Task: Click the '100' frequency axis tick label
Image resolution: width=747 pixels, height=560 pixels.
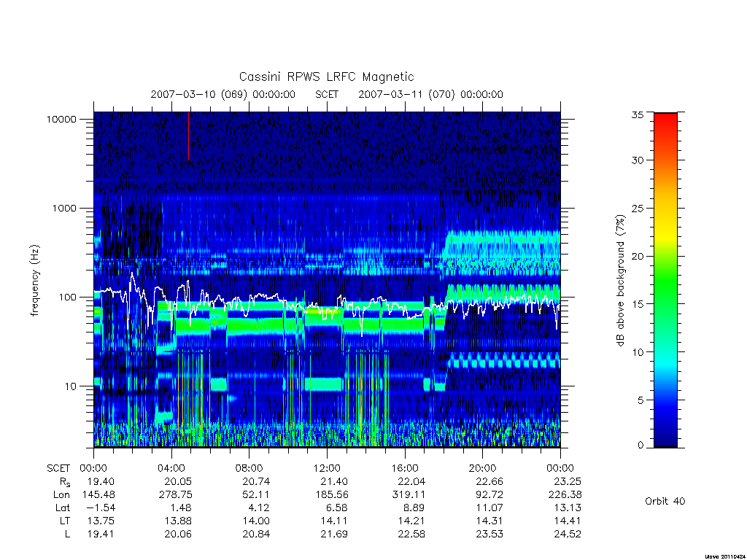Action: point(67,297)
